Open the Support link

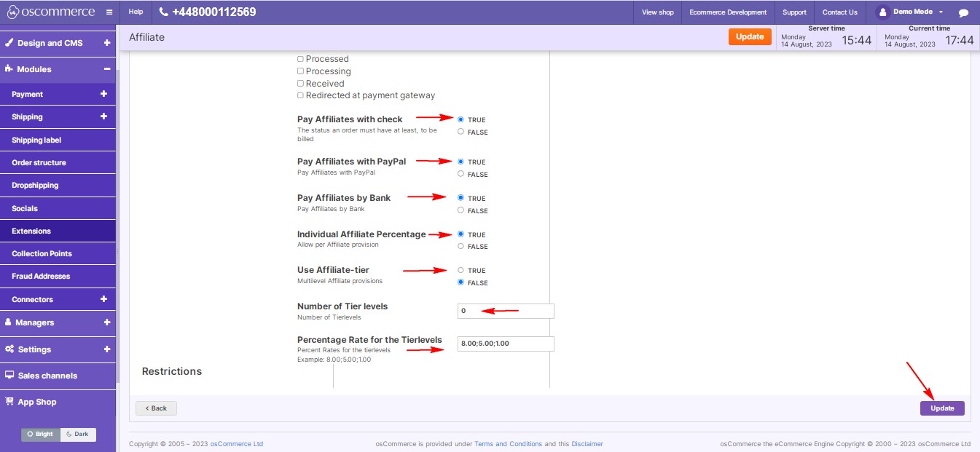pyautogui.click(x=794, y=12)
